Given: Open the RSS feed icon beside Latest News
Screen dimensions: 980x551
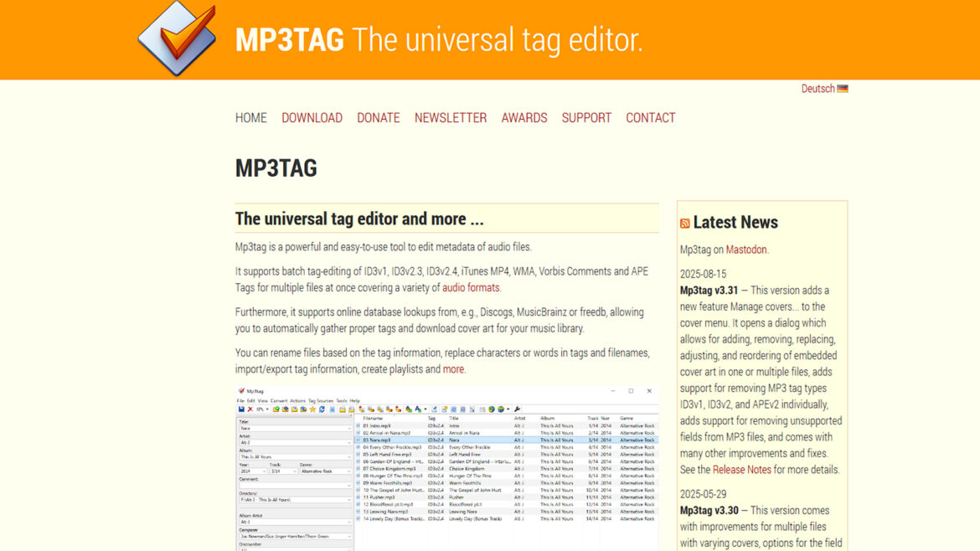Looking at the screenshot, I should [x=685, y=223].
